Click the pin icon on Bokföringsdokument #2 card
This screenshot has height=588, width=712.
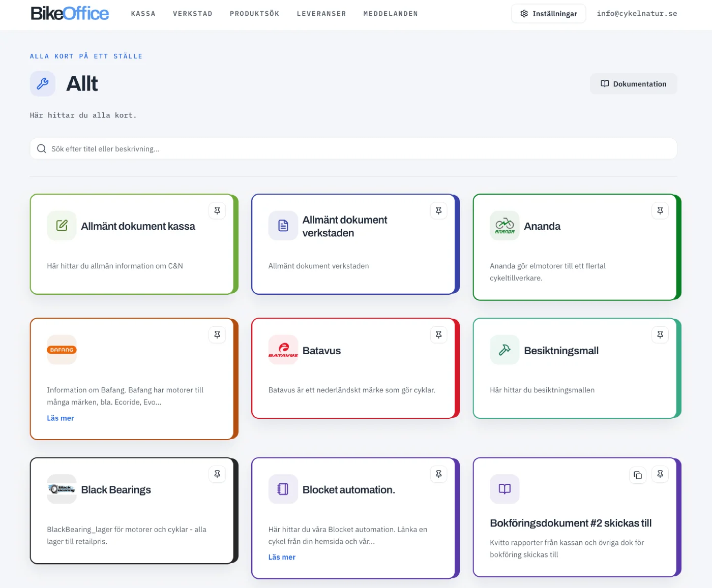pyautogui.click(x=660, y=474)
